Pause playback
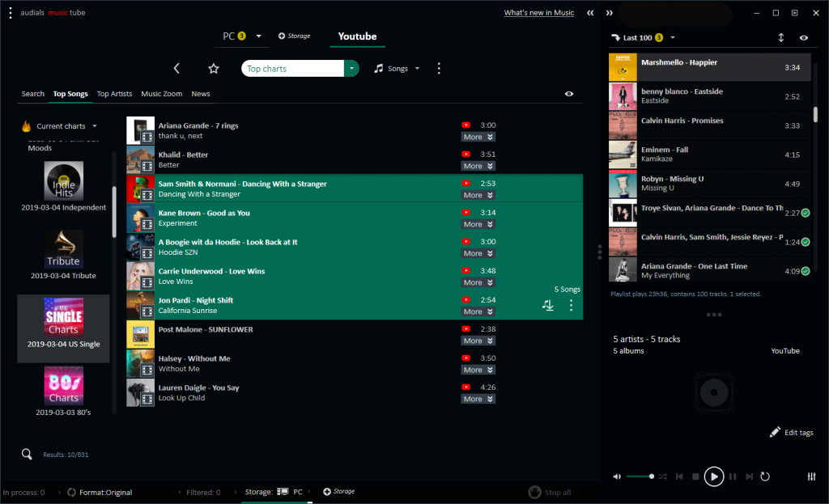 click(x=732, y=476)
